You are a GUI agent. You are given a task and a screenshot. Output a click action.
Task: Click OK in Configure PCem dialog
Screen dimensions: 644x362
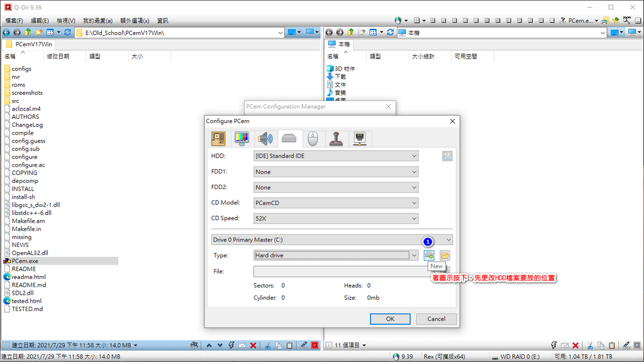[x=390, y=319]
